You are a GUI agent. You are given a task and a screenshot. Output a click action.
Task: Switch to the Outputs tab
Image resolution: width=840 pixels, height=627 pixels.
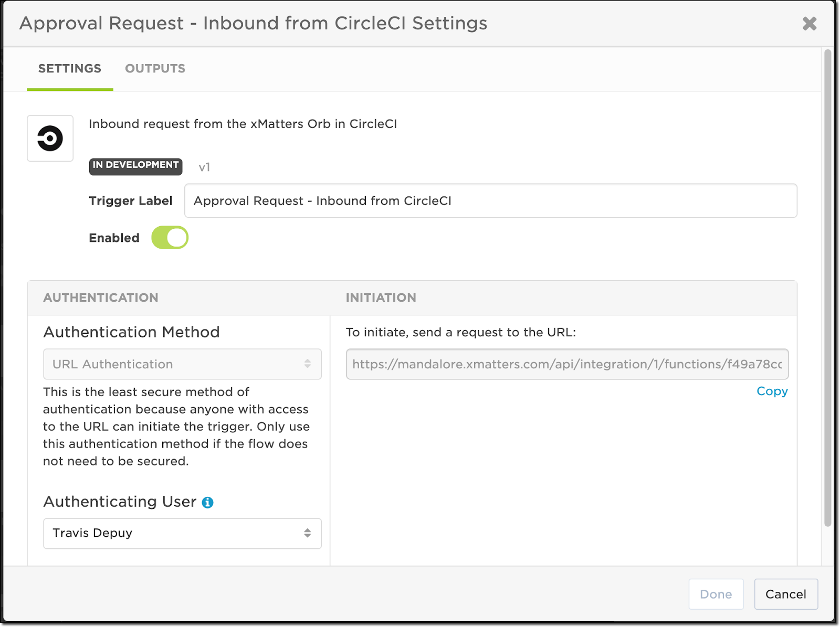[154, 68]
